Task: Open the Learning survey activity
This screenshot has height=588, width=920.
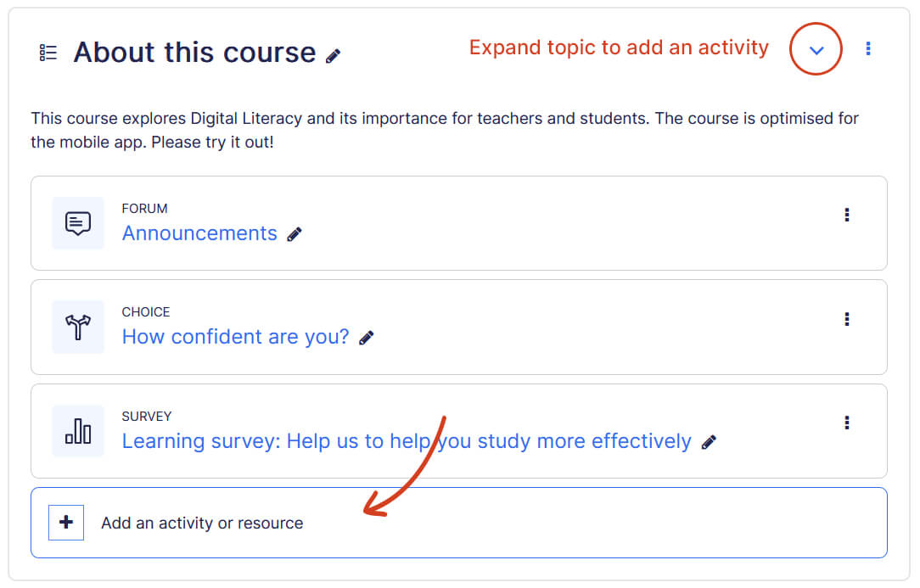Action: [x=406, y=441]
